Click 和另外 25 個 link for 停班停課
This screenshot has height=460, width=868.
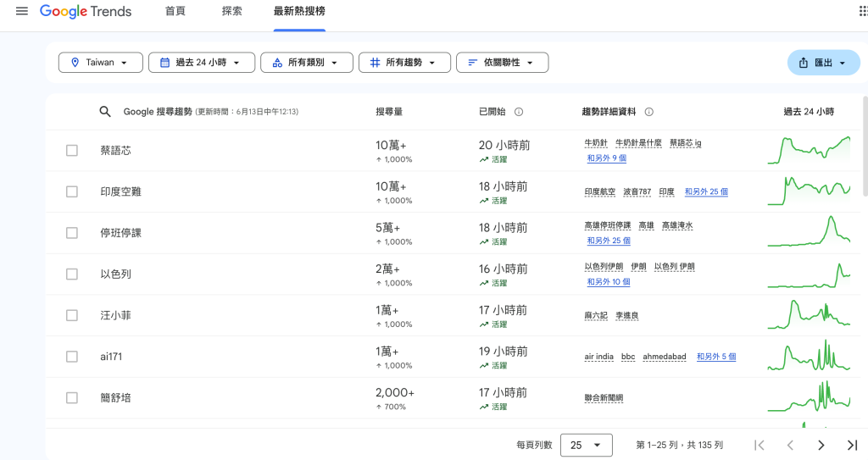click(609, 241)
